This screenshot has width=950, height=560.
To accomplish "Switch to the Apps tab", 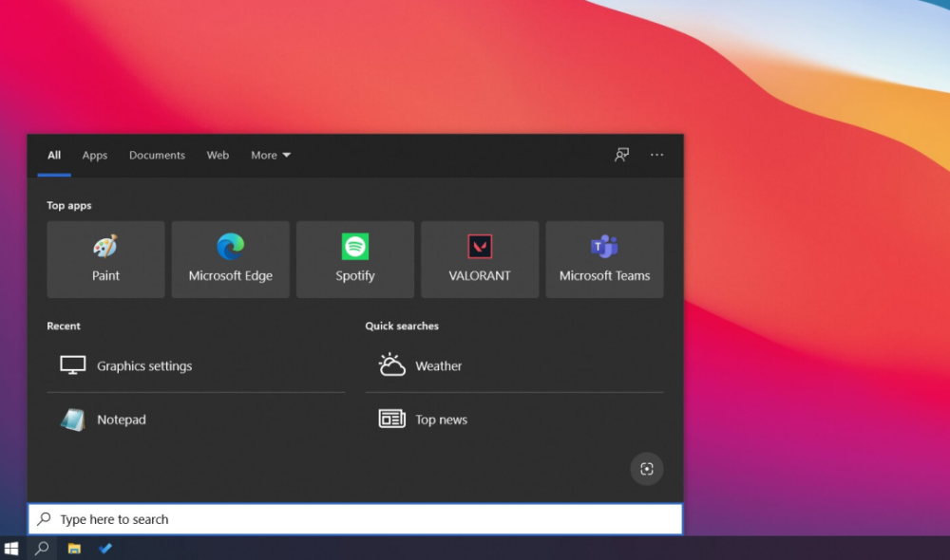I will click(94, 155).
